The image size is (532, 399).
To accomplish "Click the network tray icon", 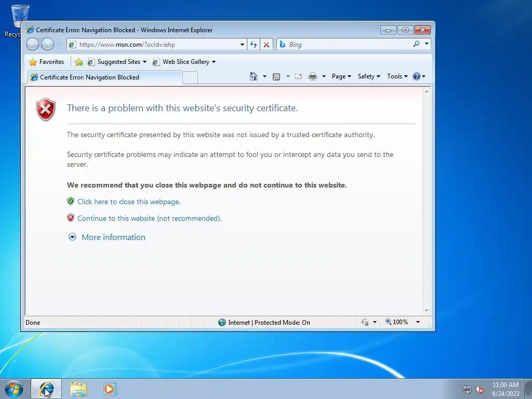I will (467, 389).
